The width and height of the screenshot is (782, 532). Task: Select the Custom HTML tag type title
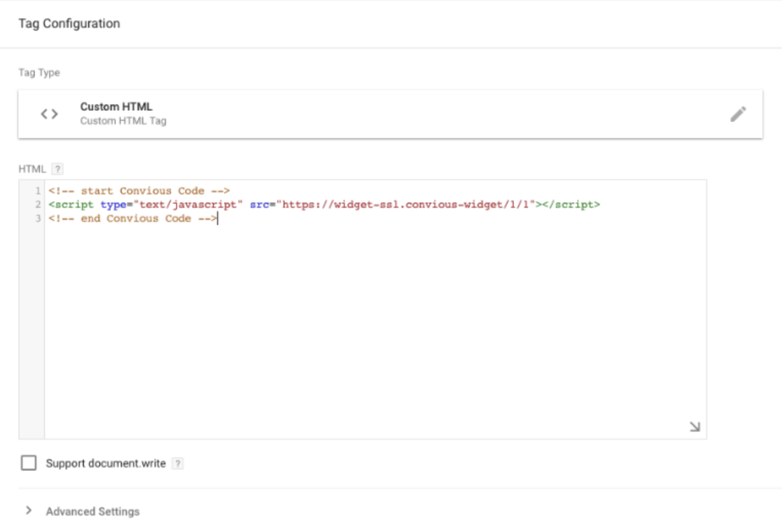pyautogui.click(x=116, y=106)
